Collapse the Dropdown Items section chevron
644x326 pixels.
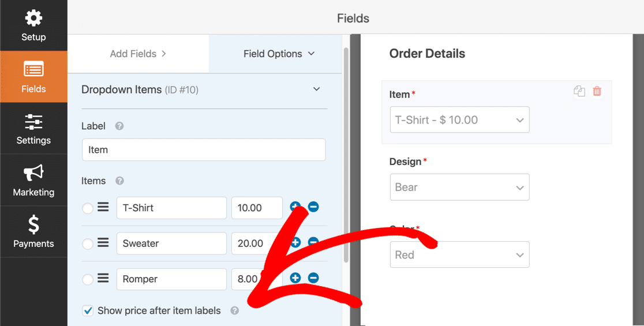pyautogui.click(x=317, y=89)
